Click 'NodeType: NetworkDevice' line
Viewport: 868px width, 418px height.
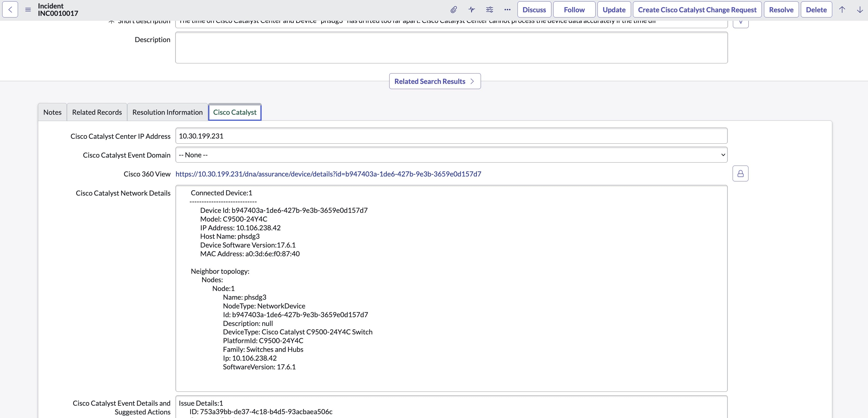[264, 306]
